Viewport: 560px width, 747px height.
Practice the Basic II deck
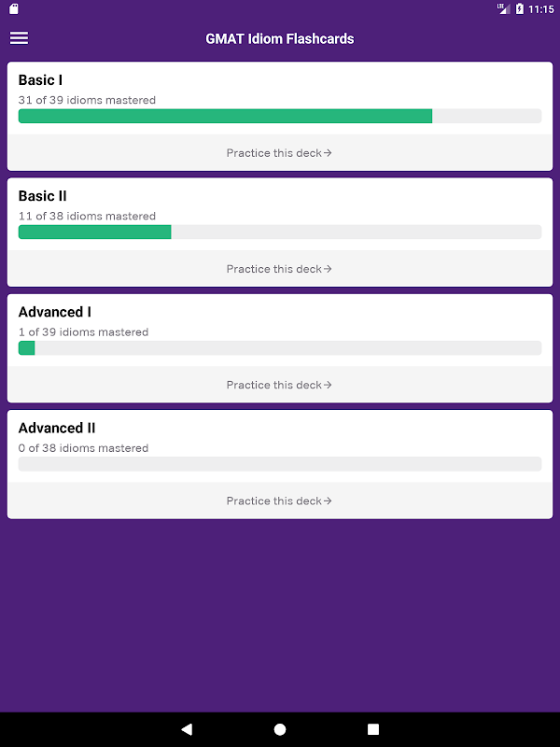280,269
